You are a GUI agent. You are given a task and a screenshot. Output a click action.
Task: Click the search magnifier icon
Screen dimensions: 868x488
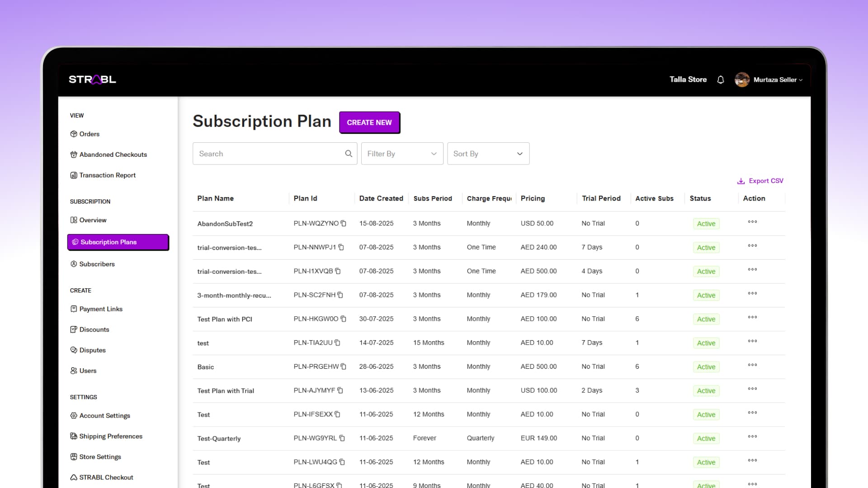[349, 154]
